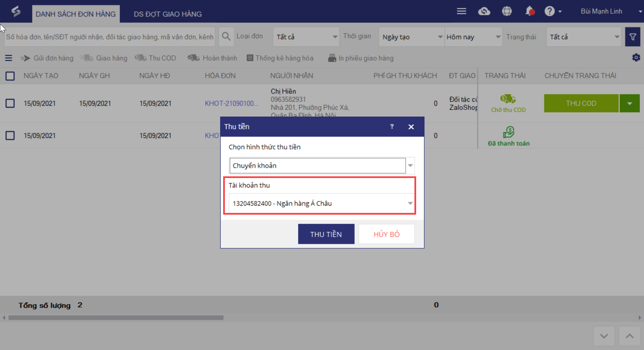
Task: Open the help question mark menu
Action: 553,11
